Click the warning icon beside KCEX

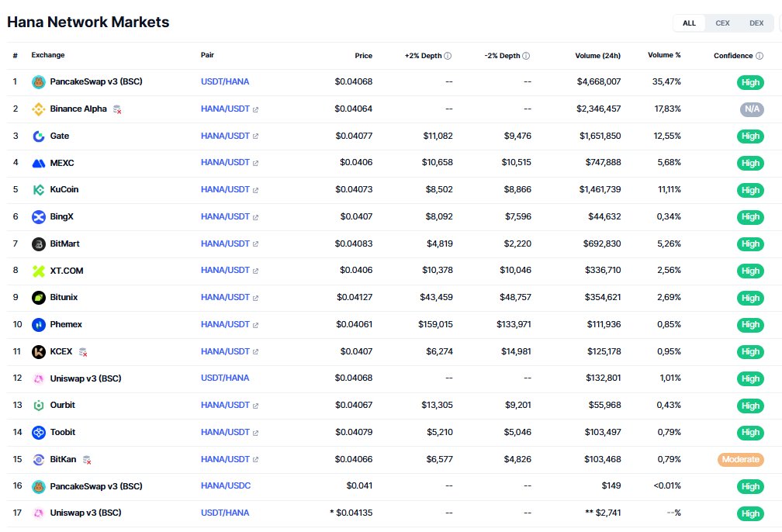click(83, 352)
